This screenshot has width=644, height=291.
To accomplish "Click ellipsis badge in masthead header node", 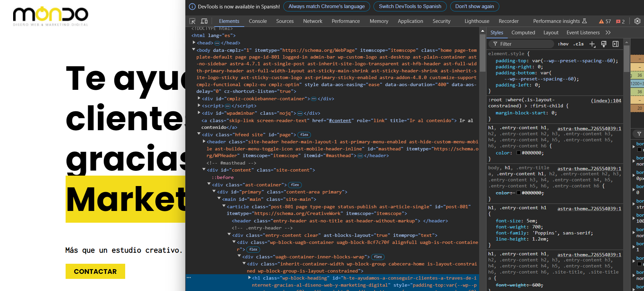I will pos(360,156).
